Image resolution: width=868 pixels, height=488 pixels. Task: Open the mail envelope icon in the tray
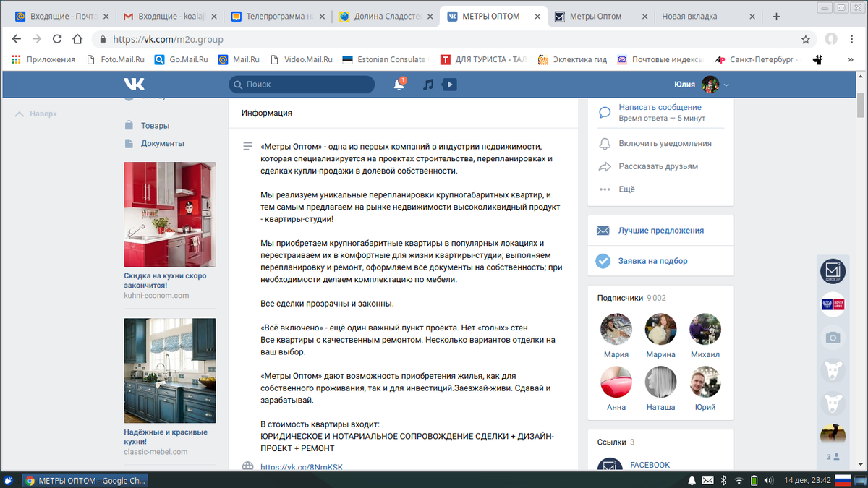[707, 480]
